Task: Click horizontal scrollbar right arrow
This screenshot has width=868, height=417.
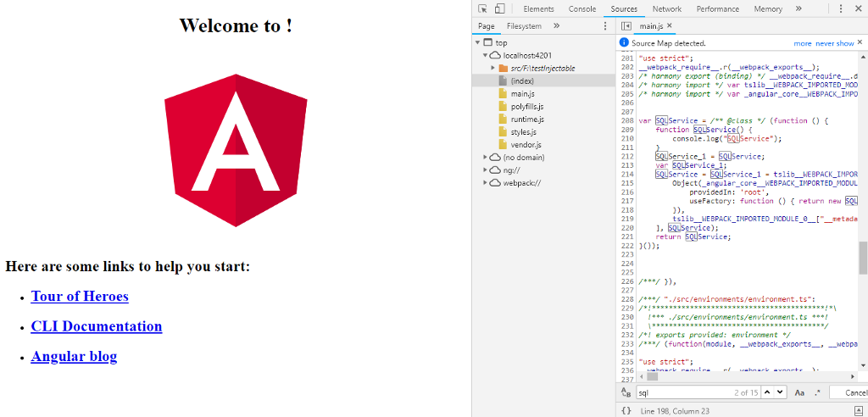Action: pos(853,376)
